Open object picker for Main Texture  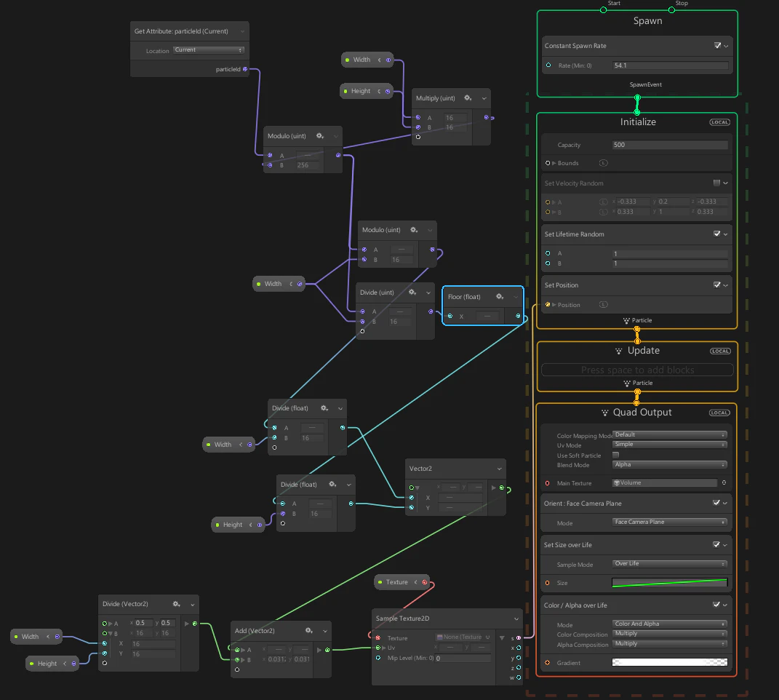(x=724, y=482)
